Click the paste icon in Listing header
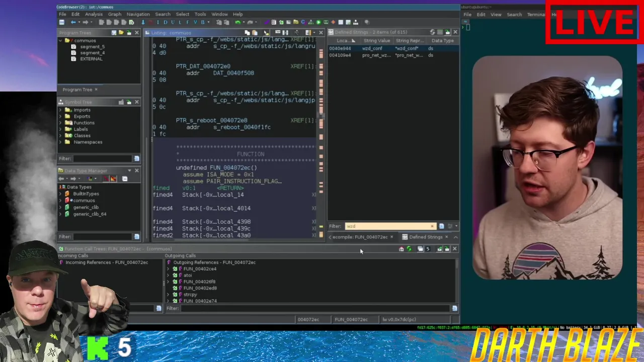Image resolution: width=644 pixels, height=362 pixels. (255, 32)
